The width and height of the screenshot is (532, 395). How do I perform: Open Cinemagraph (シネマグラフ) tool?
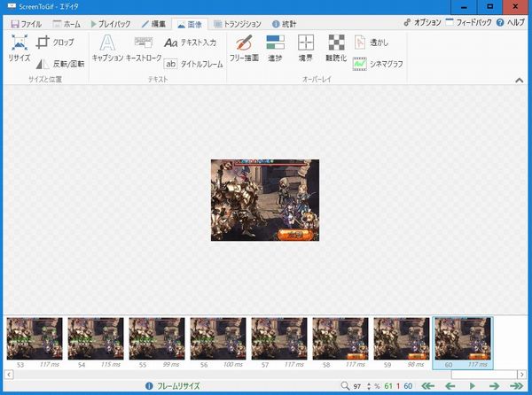(378, 64)
